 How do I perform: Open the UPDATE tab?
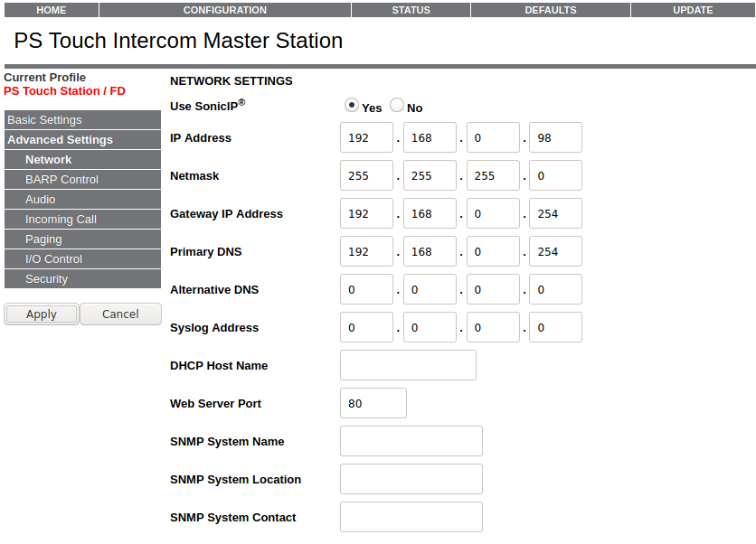[x=693, y=10]
